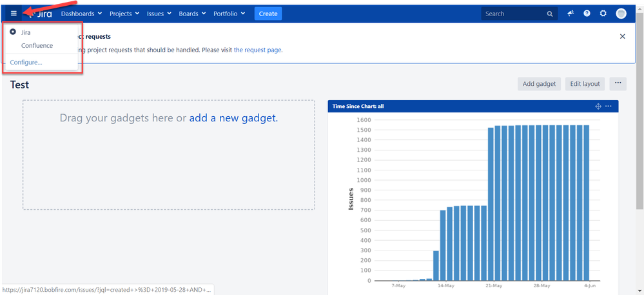Click the Issues axis label

[351, 199]
